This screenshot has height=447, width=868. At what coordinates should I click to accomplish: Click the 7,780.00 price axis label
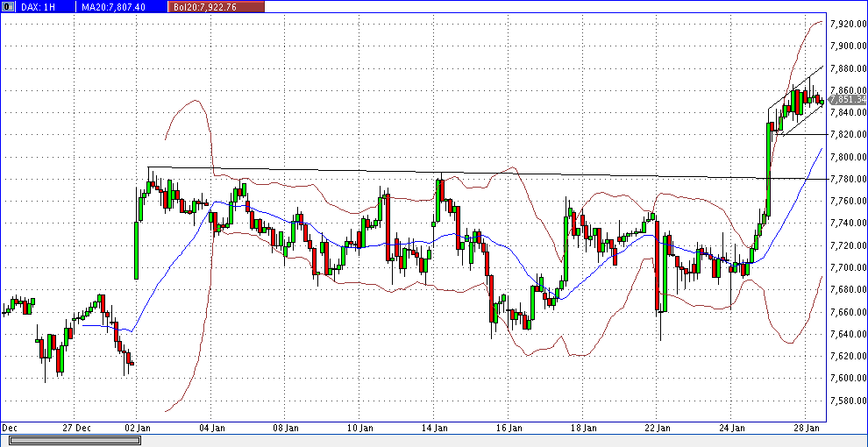tap(848, 180)
